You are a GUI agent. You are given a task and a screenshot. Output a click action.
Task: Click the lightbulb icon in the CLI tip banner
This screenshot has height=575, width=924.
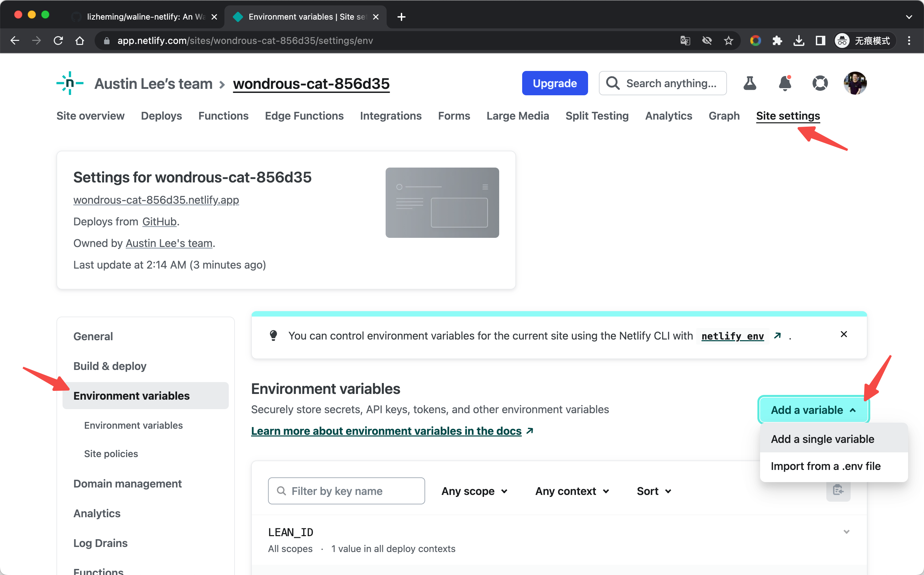click(x=273, y=335)
